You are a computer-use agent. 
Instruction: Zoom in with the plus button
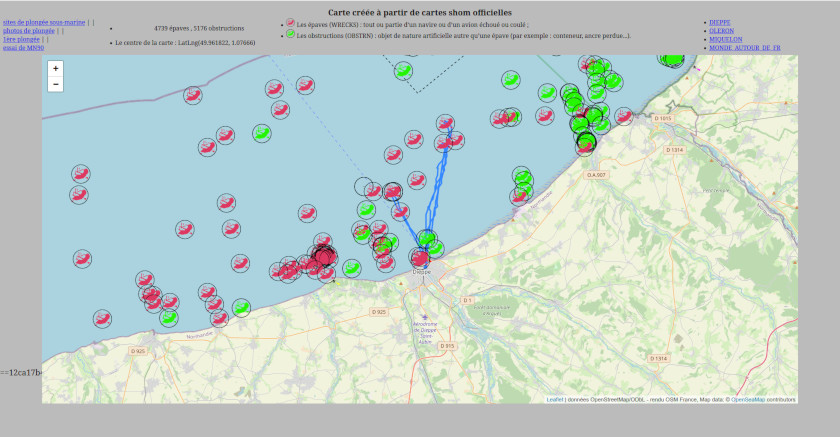55,69
